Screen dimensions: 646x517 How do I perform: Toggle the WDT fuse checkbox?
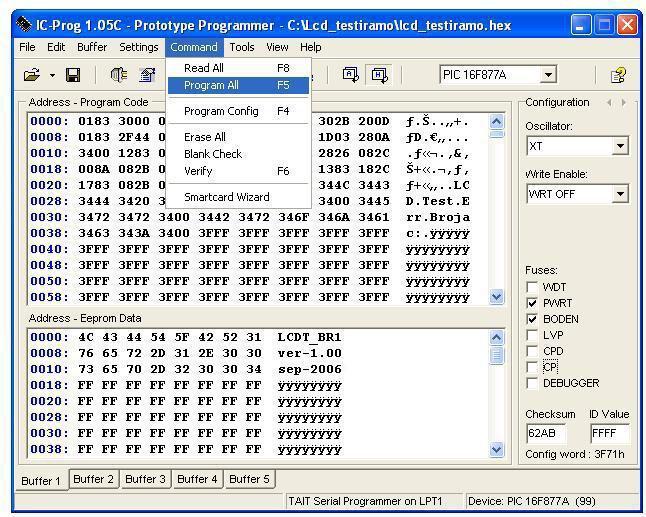(532, 287)
